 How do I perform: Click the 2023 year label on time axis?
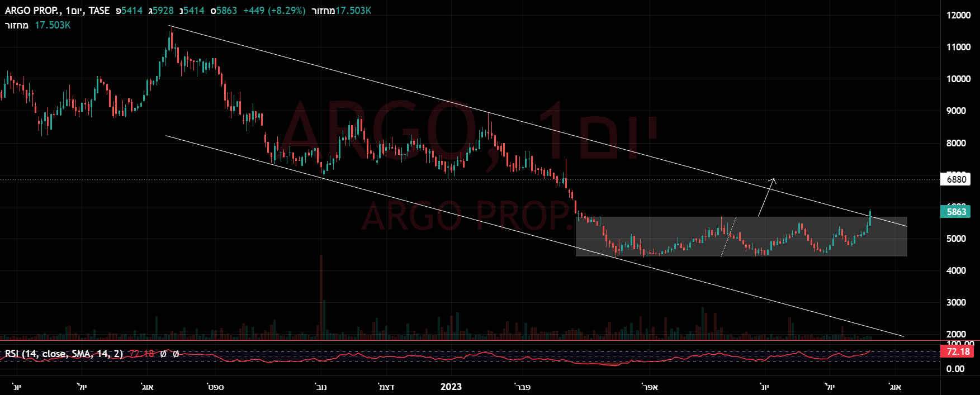451,387
